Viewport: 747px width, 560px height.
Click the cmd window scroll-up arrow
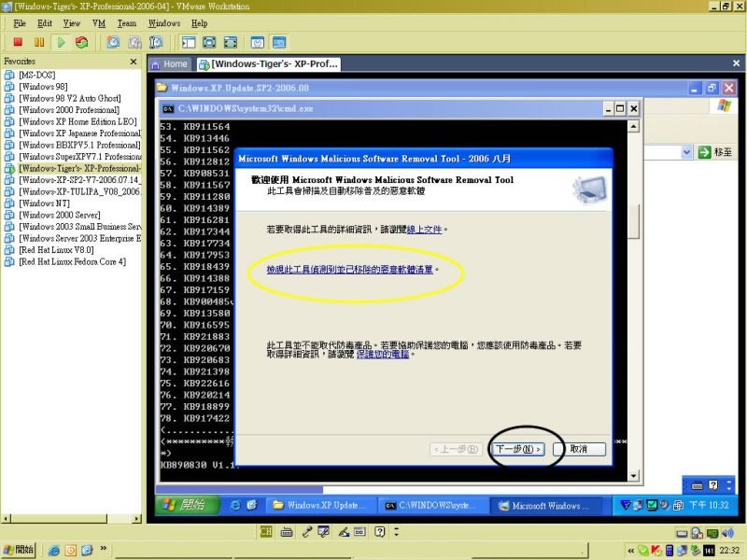pos(633,126)
